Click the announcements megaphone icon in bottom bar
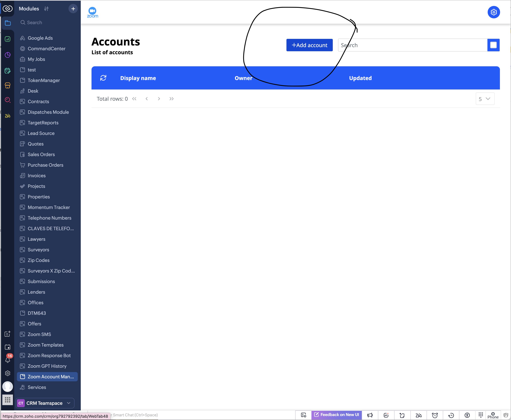 point(370,415)
